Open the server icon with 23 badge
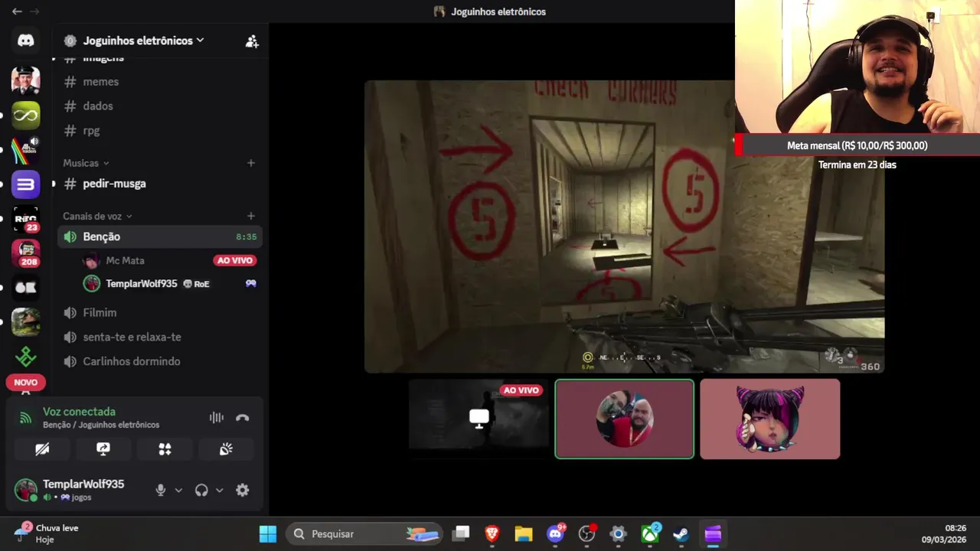Viewport: 980px width, 551px height. coord(26,219)
